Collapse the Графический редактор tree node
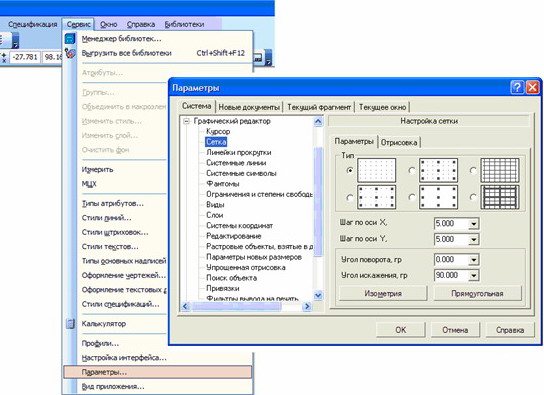The image size is (544, 395). (x=187, y=121)
